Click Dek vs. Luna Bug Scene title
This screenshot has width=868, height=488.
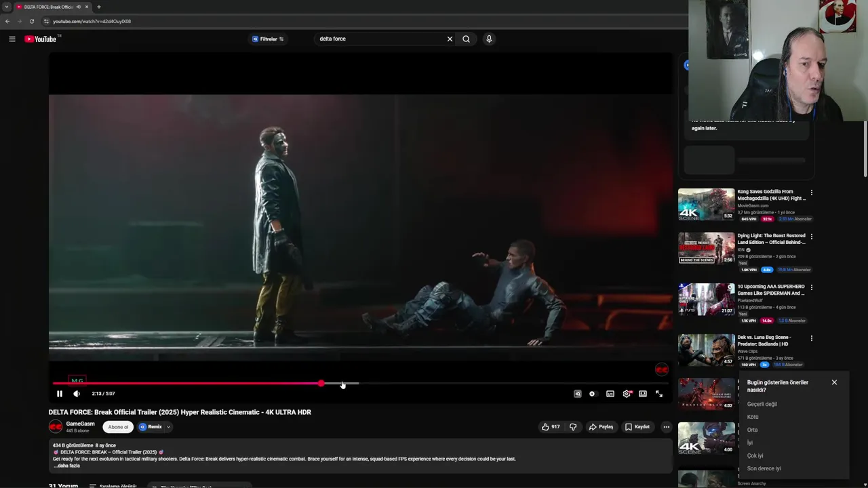click(x=764, y=341)
